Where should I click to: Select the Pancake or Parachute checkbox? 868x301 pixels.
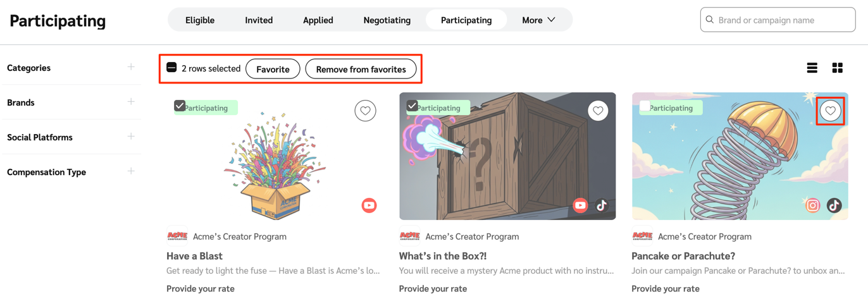645,106
